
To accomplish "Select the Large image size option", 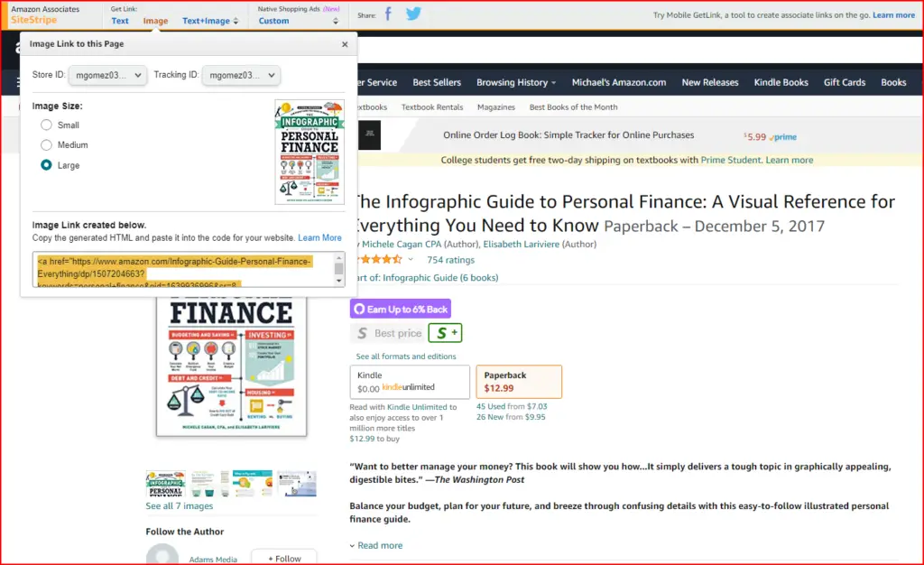I will pyautogui.click(x=46, y=165).
